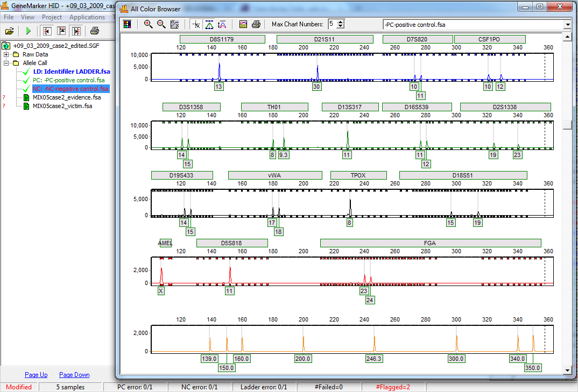
Task: Select PC: -PC-positive control.fsa in the tree
Action: point(68,80)
